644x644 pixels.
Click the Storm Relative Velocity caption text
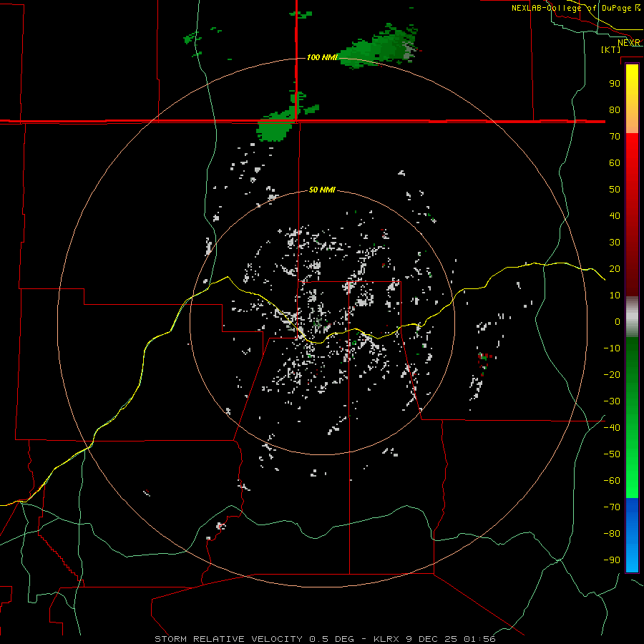(325, 639)
